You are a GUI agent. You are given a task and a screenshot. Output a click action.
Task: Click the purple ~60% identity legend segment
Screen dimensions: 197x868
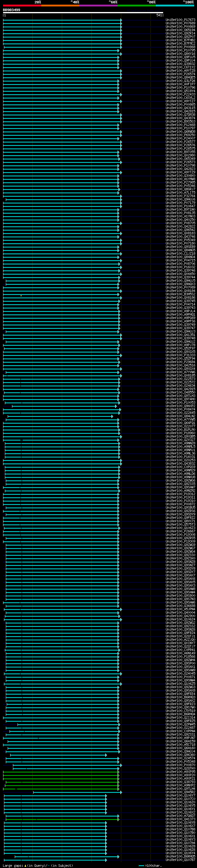click(99, 6)
